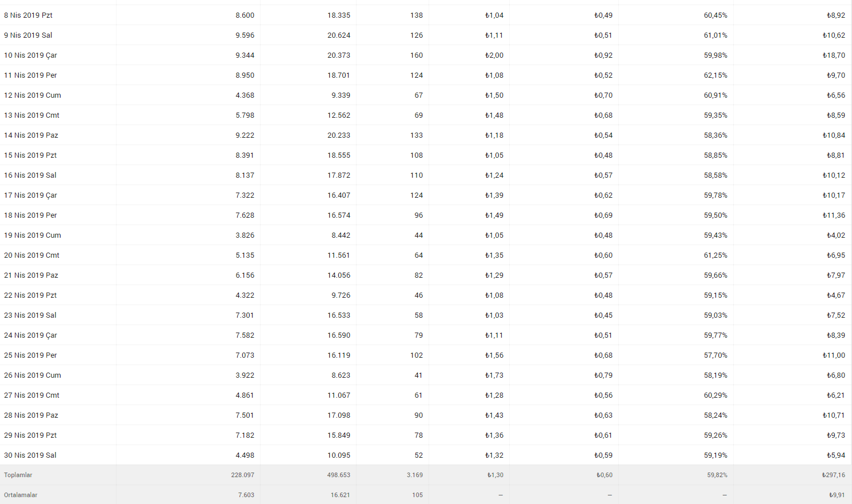Click the ₺297,16 total earnings value
This screenshot has width=852, height=504.
(834, 475)
